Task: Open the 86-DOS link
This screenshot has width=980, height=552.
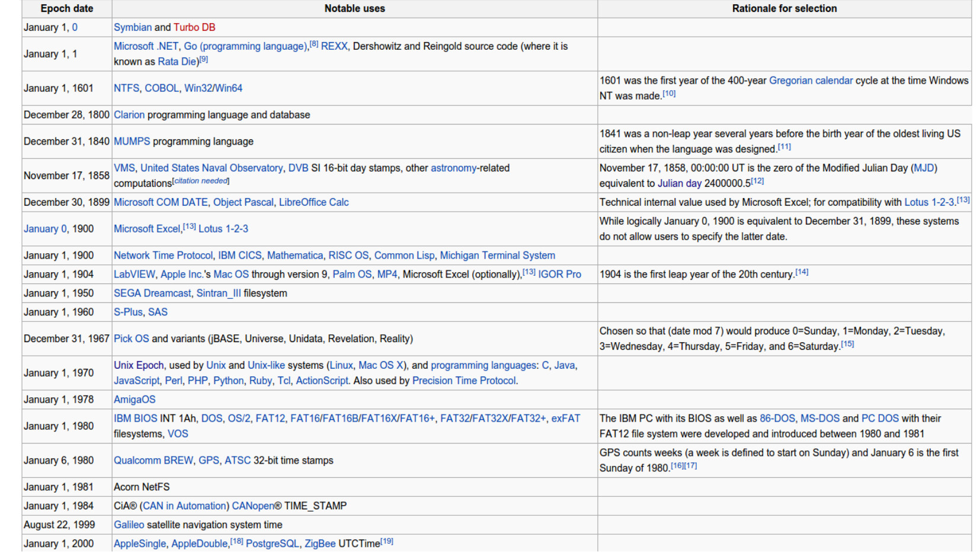Action: pos(777,419)
